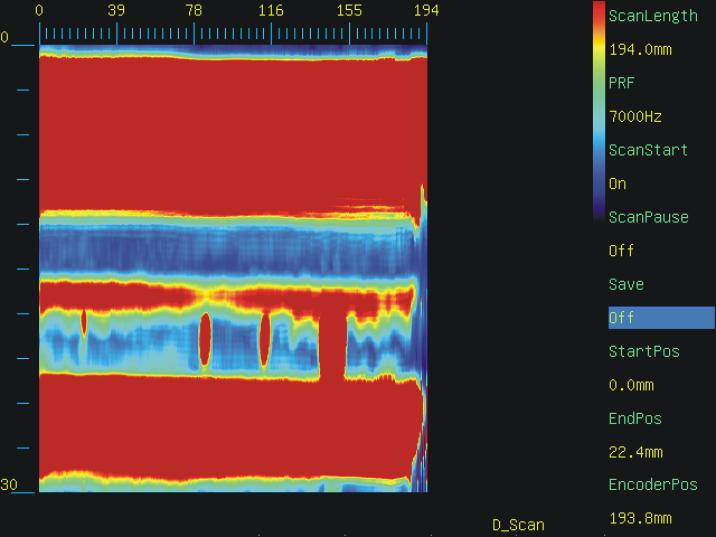The height and width of the screenshot is (537, 716).
Task: Click the D_Scan view mode label
Action: 518,525
